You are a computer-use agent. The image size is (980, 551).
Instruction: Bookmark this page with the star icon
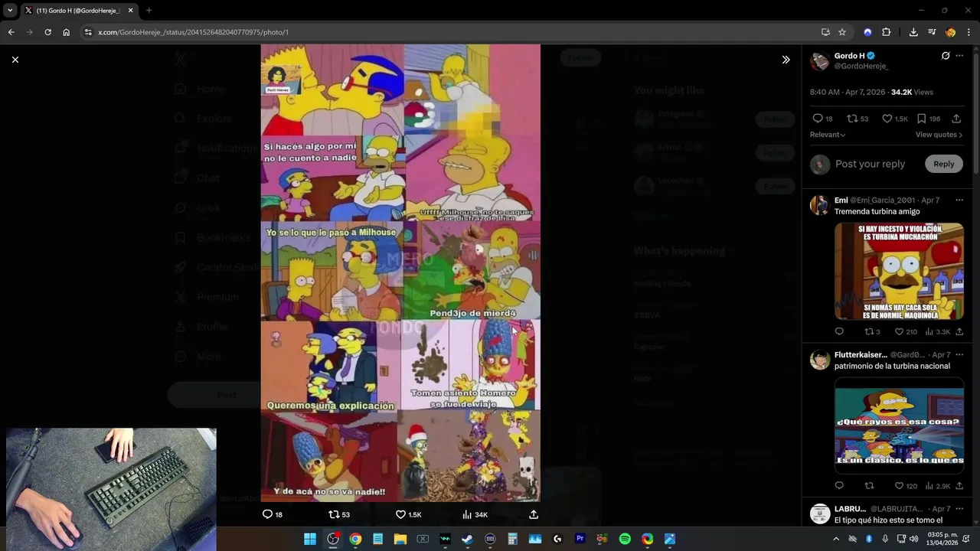coord(842,32)
